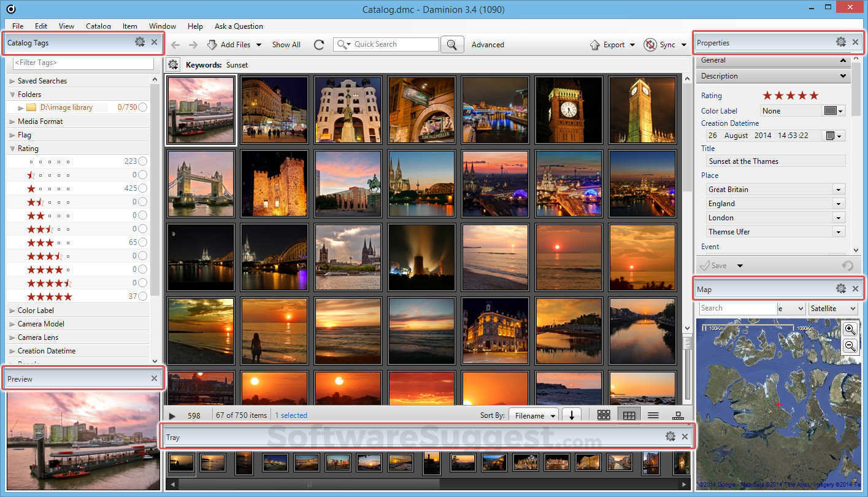The width and height of the screenshot is (868, 497).
Task: Expand the Camera Model tag group
Action: [12, 324]
